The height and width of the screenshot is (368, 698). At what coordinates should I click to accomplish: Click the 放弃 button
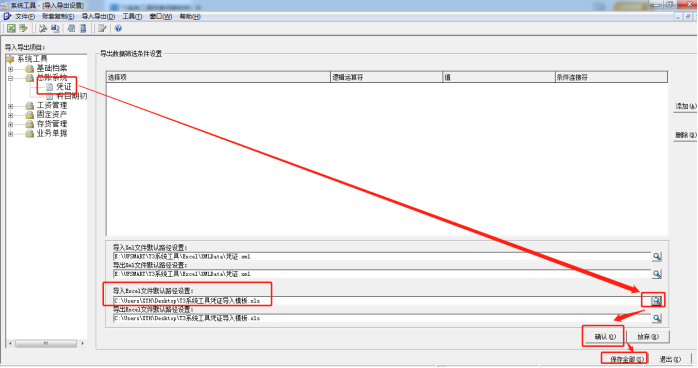648,337
